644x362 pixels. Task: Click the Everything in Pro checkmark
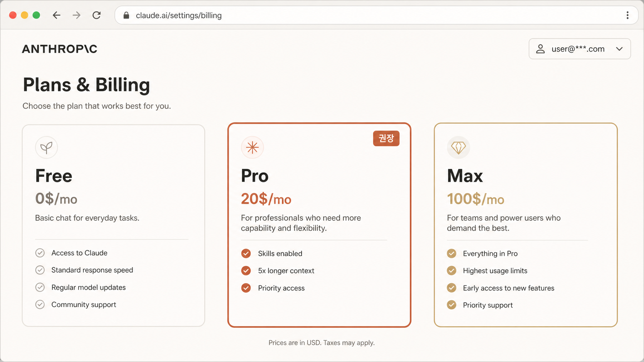click(x=452, y=254)
